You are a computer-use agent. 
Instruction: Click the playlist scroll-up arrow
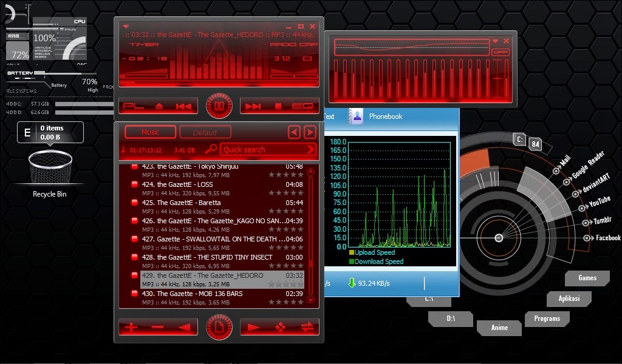tap(310, 172)
